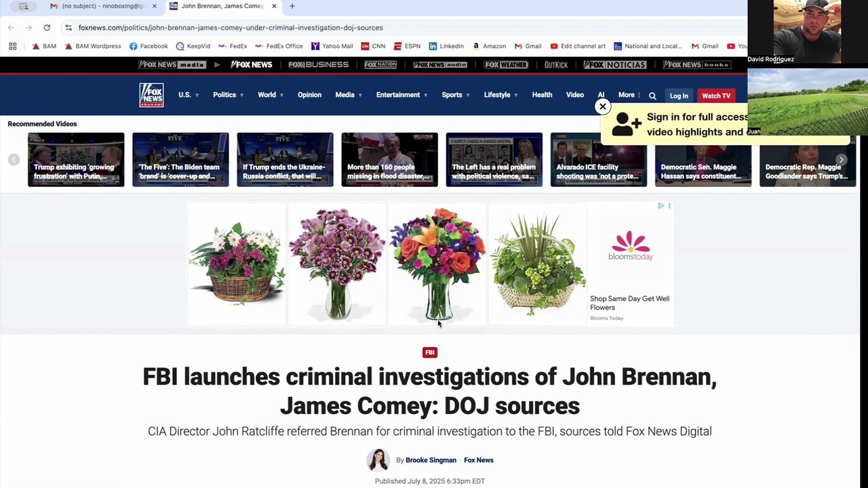Open the ESPN bookmark
The width and height of the screenshot is (868, 488).
point(407,46)
